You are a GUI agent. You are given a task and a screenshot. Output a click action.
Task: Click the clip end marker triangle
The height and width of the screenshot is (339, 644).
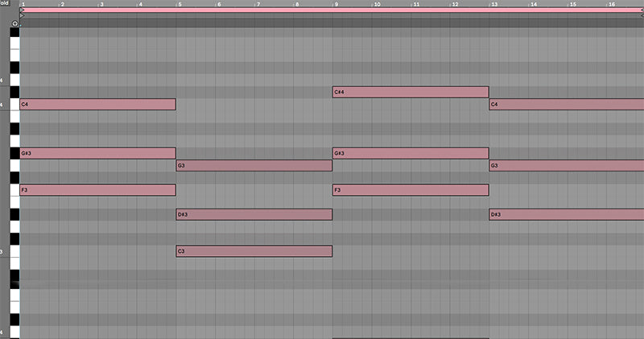642,15
